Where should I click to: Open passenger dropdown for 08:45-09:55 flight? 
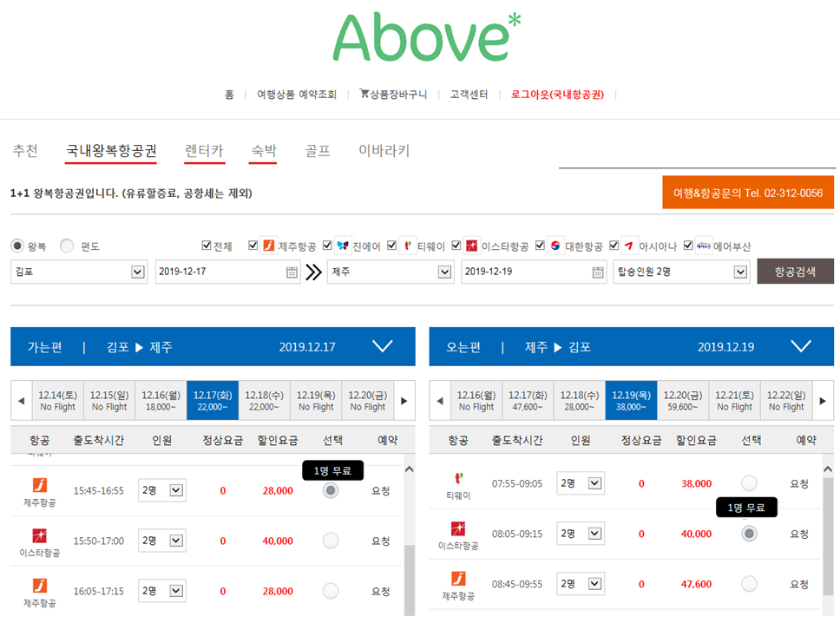pyautogui.click(x=581, y=584)
